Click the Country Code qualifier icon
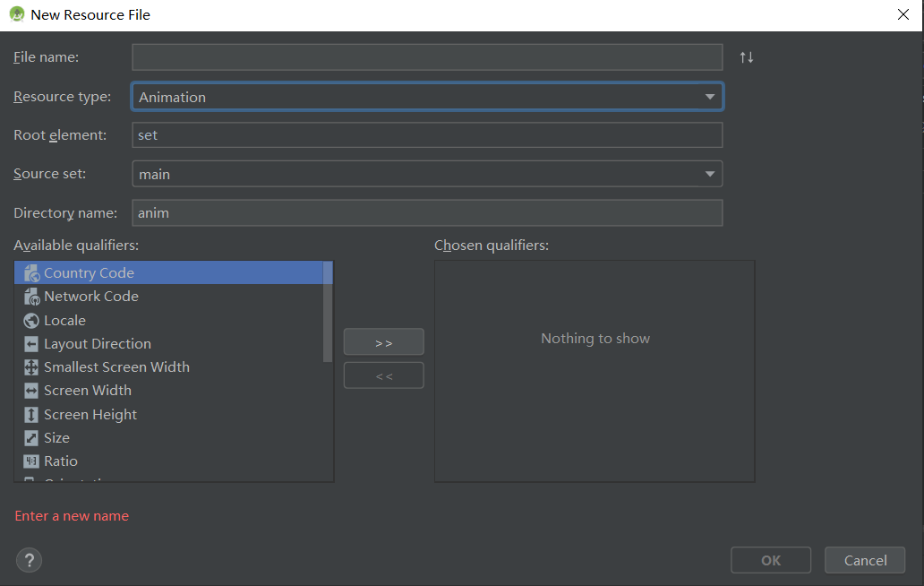The height and width of the screenshot is (586, 924). 31,273
